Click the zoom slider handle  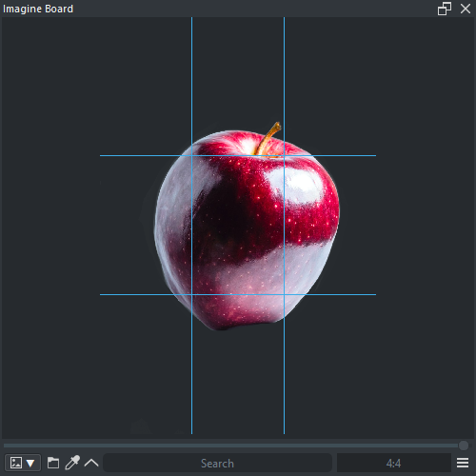[x=464, y=446]
